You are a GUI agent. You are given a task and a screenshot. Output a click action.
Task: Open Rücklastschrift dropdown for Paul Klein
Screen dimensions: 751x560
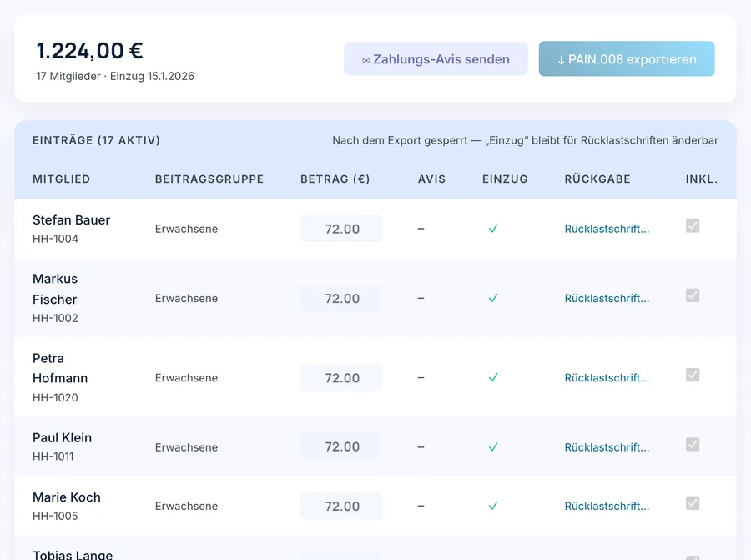(607, 447)
